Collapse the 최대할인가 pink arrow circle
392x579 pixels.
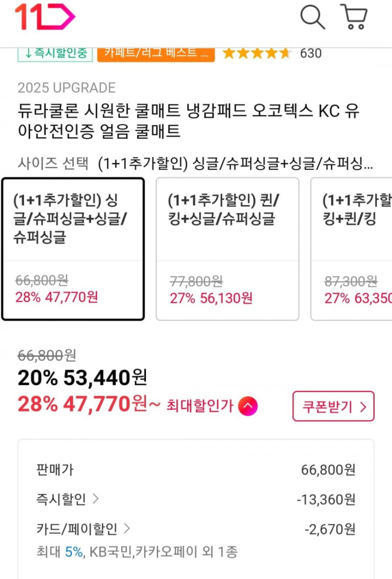coord(247,406)
